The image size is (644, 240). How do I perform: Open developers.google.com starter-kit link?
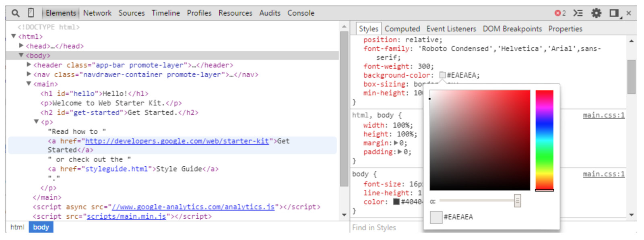(177, 141)
